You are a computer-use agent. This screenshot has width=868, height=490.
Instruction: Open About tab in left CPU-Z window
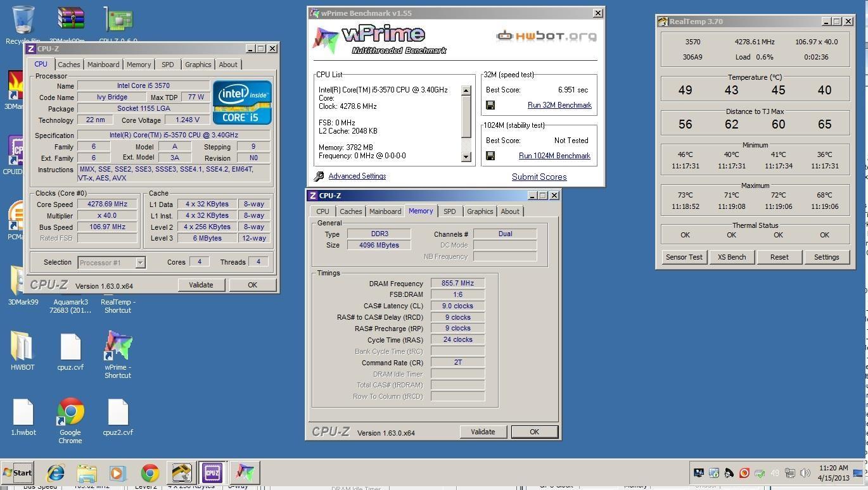[x=228, y=65]
